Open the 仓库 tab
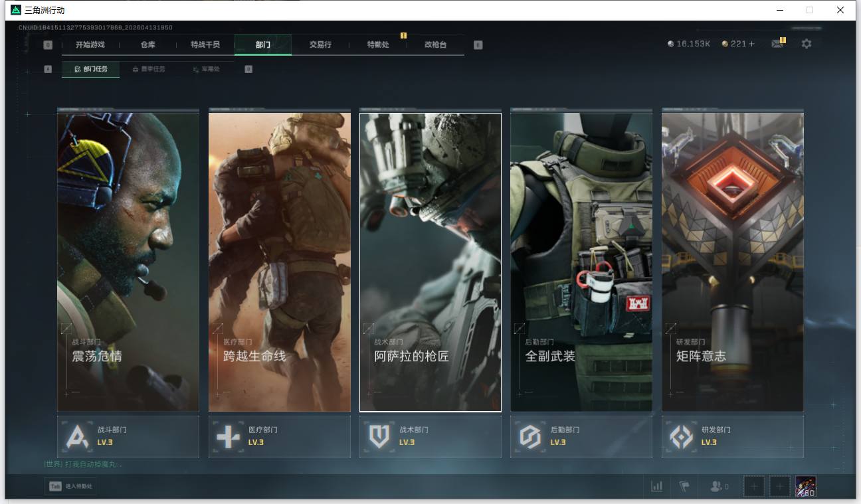The image size is (861, 504). pyautogui.click(x=147, y=44)
